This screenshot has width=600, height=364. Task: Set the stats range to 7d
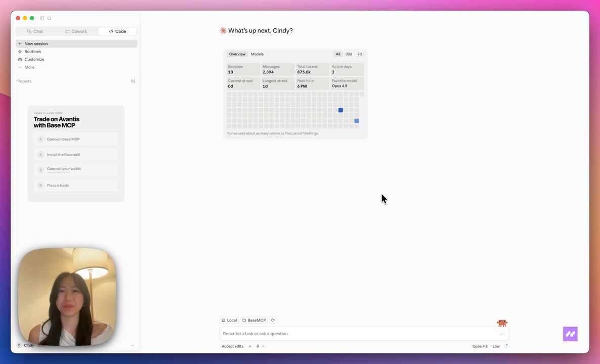[359, 54]
